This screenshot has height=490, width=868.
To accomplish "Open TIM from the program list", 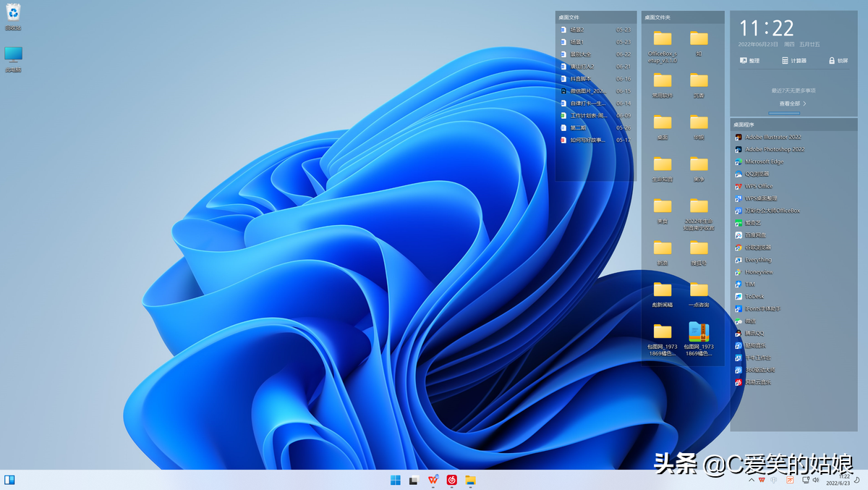I will (744, 284).
